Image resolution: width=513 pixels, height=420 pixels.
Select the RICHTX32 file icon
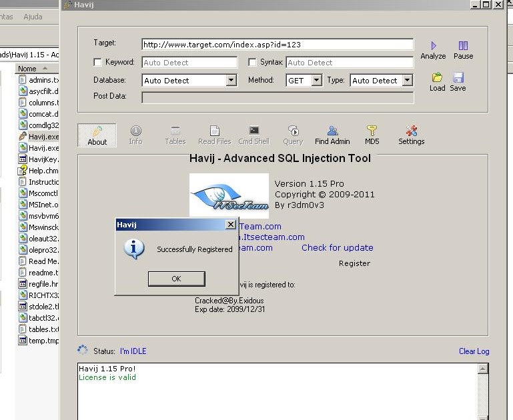pyautogui.click(x=22, y=295)
